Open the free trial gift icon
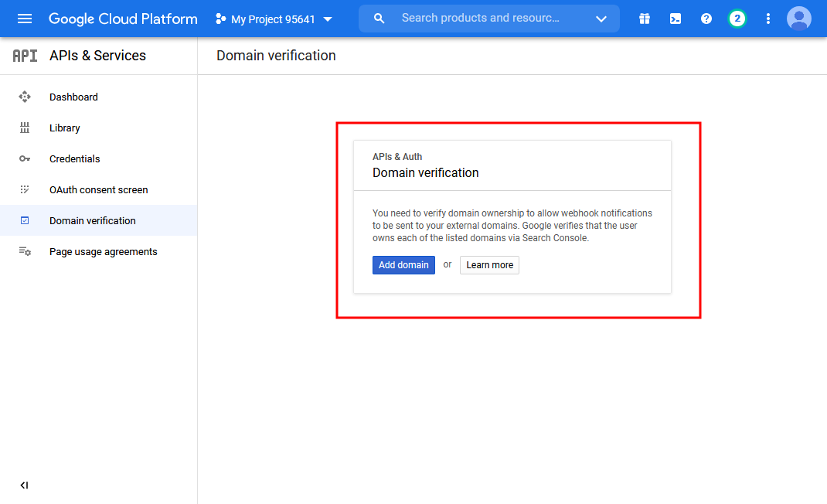Screen dimensions: 827x504 pos(644,19)
